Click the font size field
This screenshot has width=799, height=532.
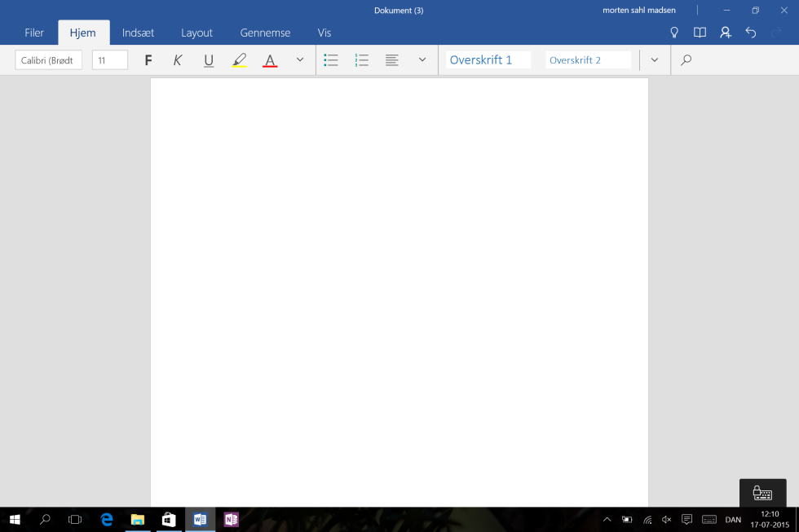point(109,60)
